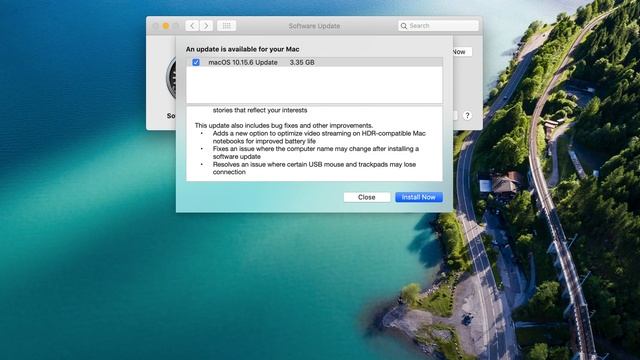The height and width of the screenshot is (360, 640).
Task: Click the 3.35 GB size text
Action: (x=302, y=62)
